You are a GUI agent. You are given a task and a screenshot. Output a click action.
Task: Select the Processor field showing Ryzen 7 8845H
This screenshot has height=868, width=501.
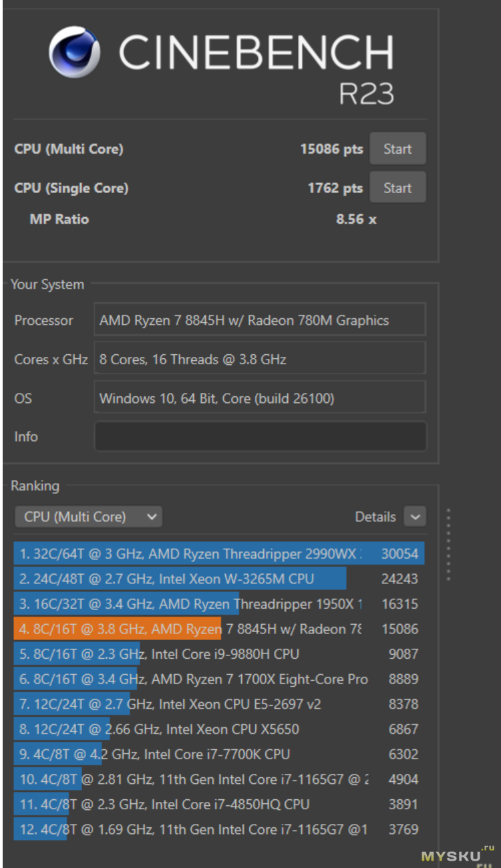(x=260, y=320)
